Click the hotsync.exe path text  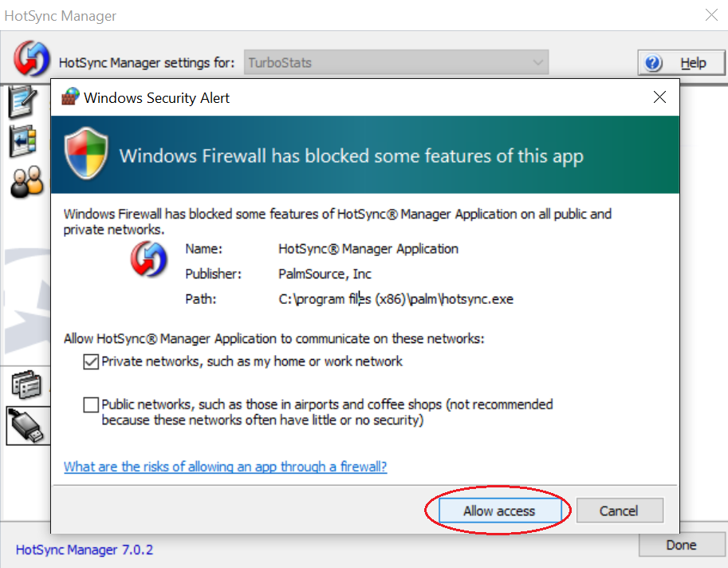(x=396, y=298)
